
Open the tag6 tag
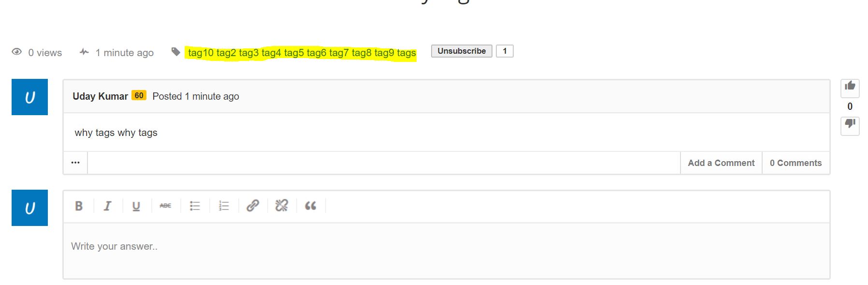[x=317, y=53]
